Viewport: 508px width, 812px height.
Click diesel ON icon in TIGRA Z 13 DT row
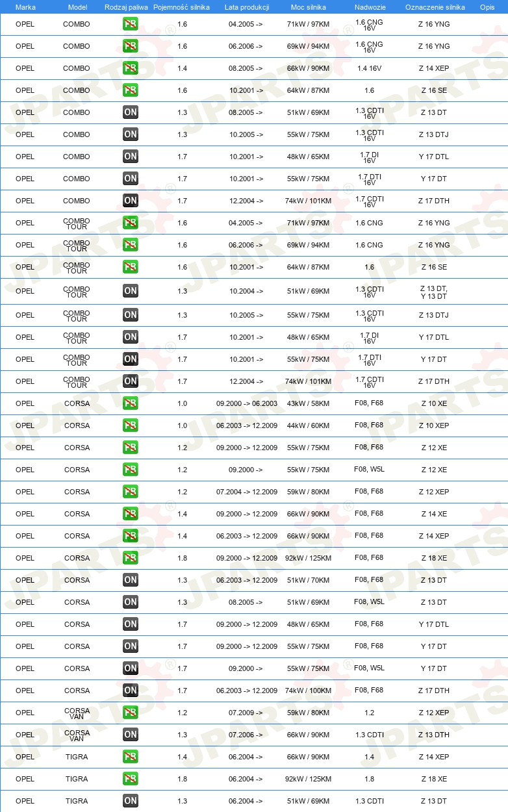coord(130,801)
